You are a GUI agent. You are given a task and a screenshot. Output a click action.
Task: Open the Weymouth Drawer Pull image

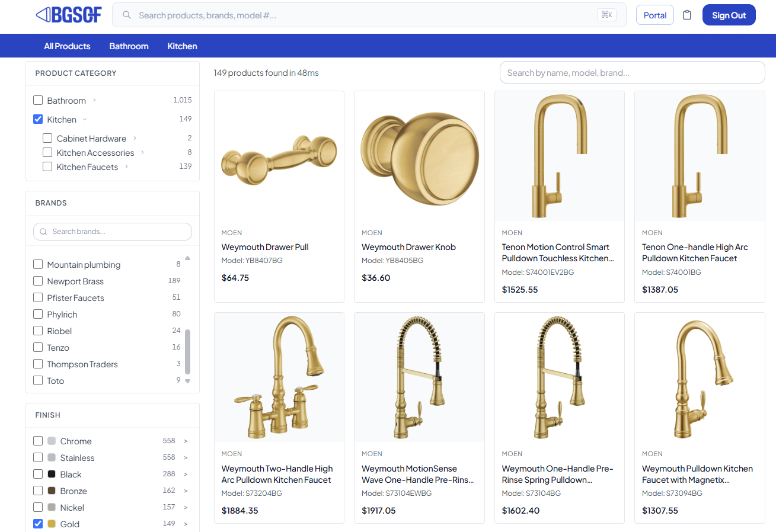279,156
